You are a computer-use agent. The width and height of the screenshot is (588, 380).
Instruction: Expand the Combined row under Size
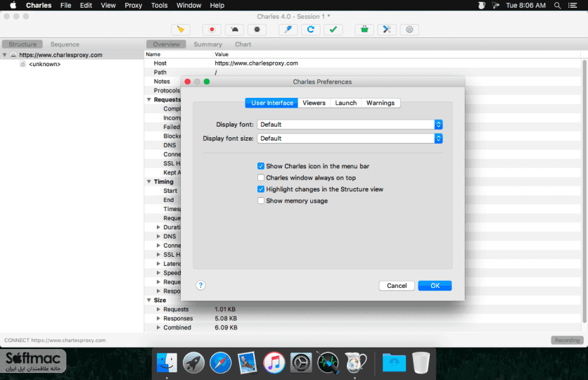coord(158,327)
